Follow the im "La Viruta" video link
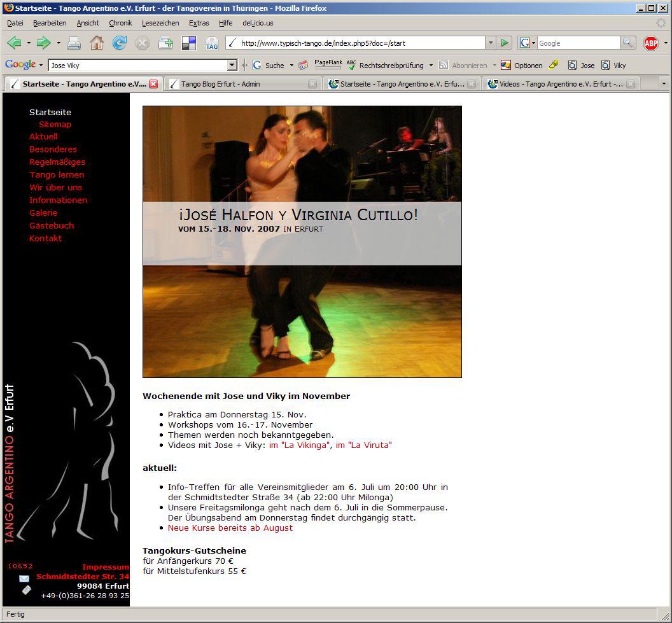The width and height of the screenshot is (672, 623). 363,445
